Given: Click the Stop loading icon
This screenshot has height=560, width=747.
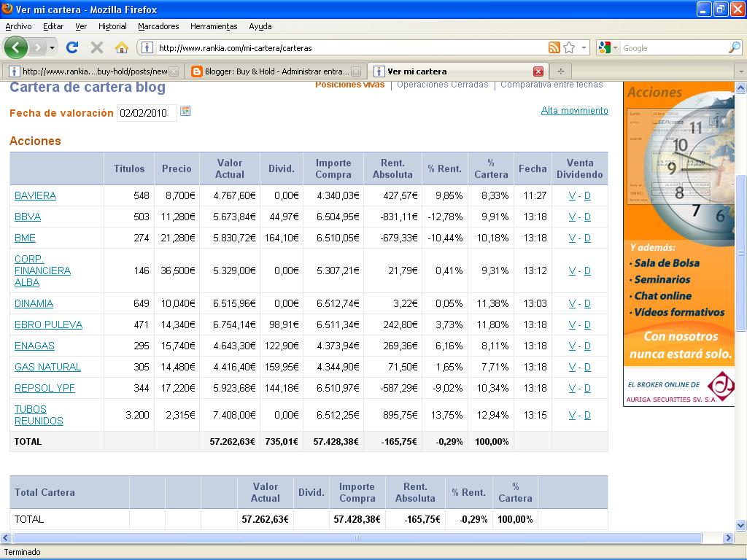Looking at the screenshot, I should 96,48.
